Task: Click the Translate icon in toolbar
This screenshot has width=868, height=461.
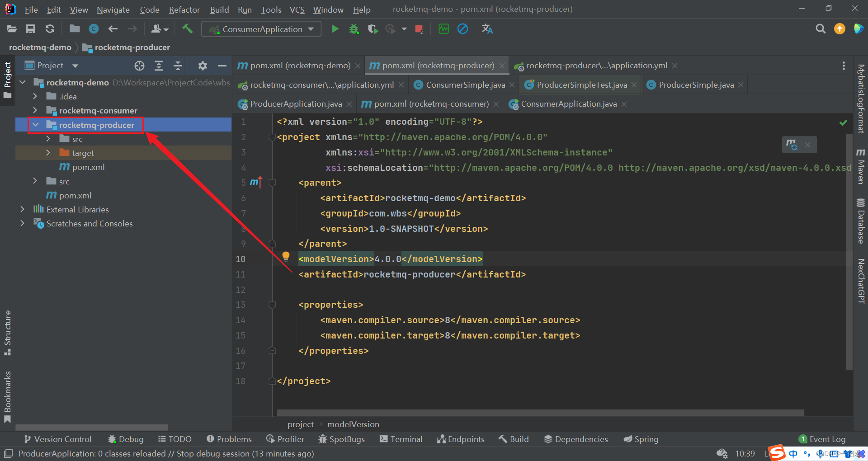Action: click(487, 29)
